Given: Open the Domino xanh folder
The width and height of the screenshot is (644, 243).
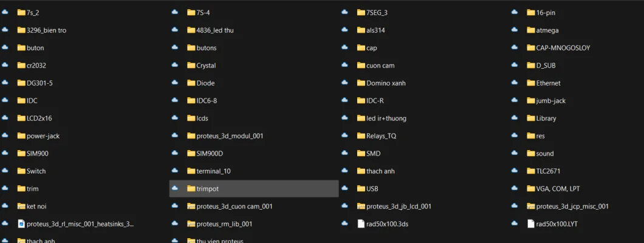Looking at the screenshot, I should pyautogui.click(x=386, y=83).
